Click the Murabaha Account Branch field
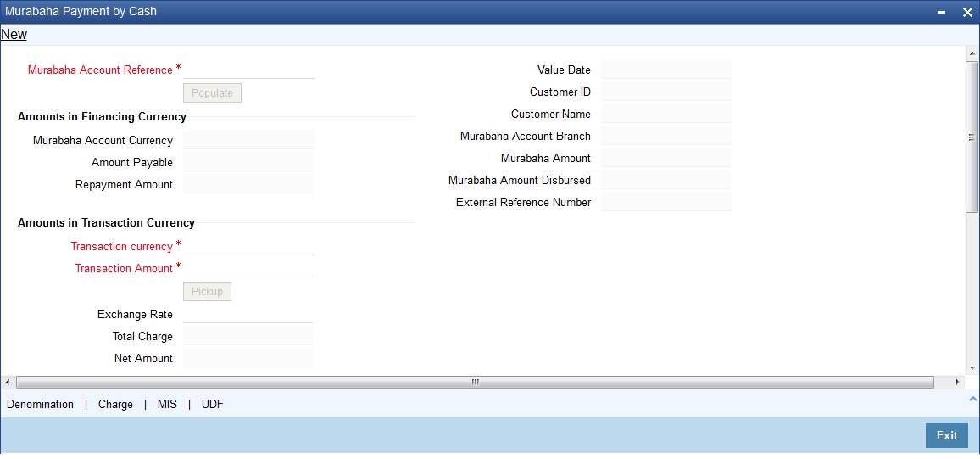Image resolution: width=980 pixels, height=459 pixels. (x=666, y=136)
